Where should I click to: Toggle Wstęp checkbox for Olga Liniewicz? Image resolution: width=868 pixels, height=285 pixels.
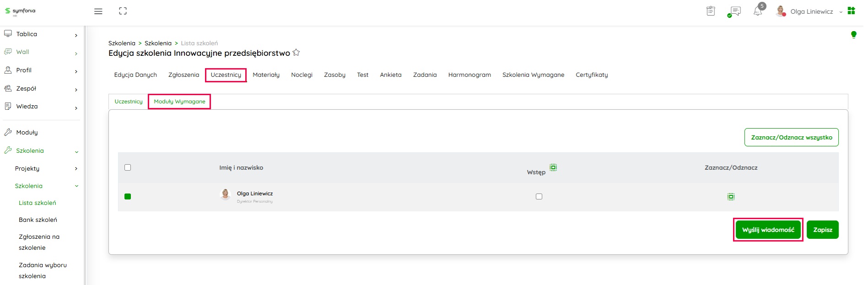pos(539,197)
